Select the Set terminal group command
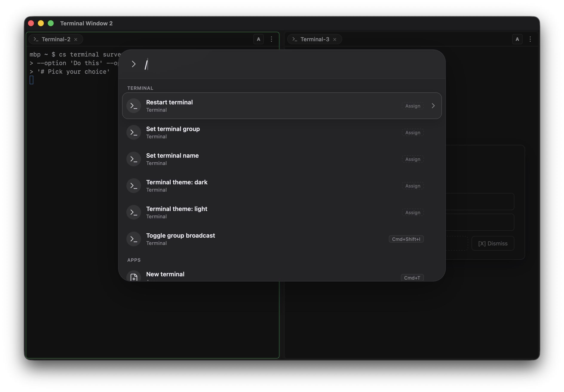This screenshot has width=564, height=392. (x=282, y=132)
